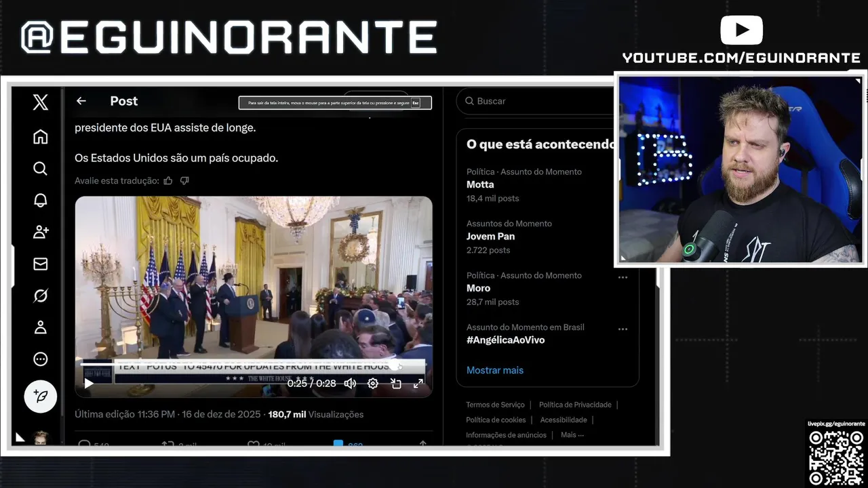The height and width of the screenshot is (488, 868).
Task: Click the X logo in the sidebar
Action: click(40, 102)
